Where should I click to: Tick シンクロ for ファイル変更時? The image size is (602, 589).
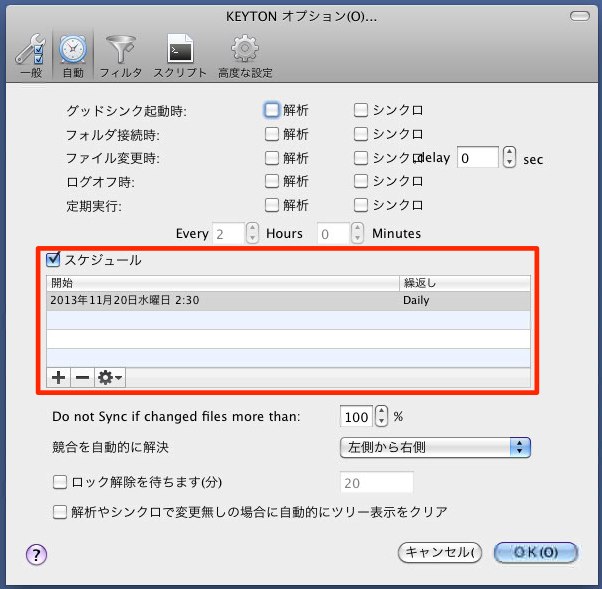click(x=361, y=158)
